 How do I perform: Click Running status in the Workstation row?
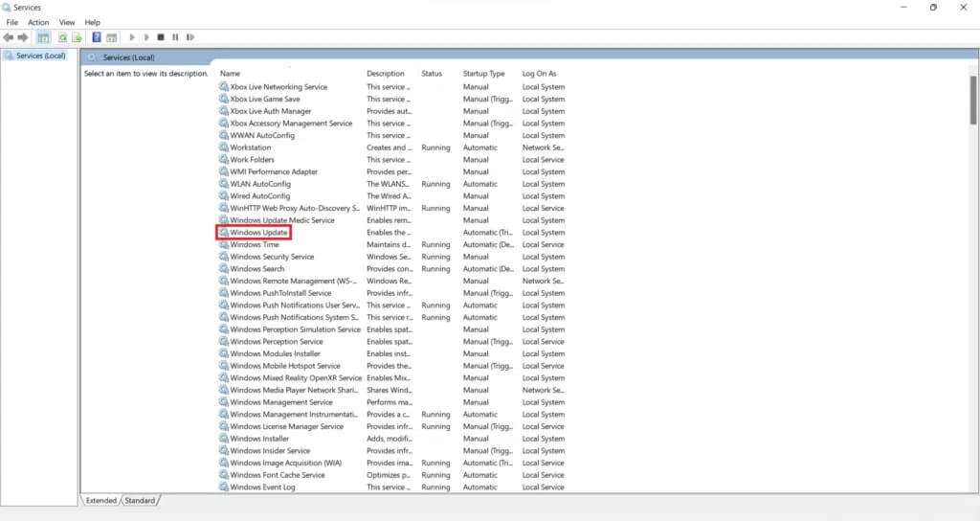[x=435, y=147]
